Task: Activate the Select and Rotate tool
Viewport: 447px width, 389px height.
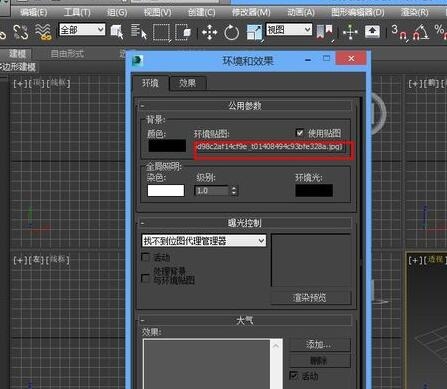Action: coord(232,33)
